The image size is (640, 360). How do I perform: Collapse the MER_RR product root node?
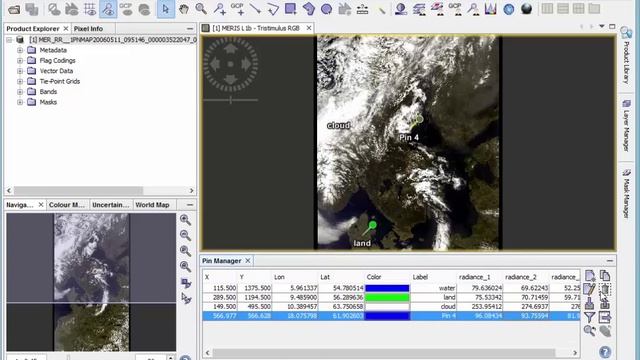[9, 40]
